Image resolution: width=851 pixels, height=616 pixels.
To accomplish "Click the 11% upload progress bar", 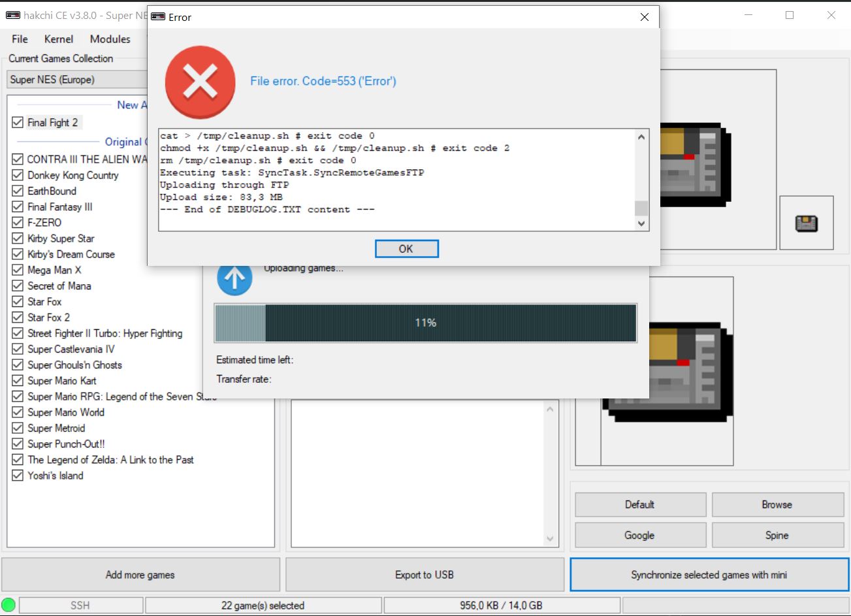I will coord(425,322).
